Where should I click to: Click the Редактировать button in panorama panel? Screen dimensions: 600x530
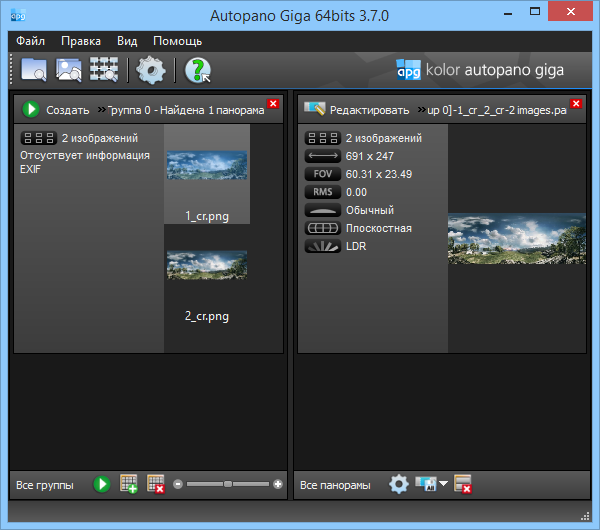[357, 108]
